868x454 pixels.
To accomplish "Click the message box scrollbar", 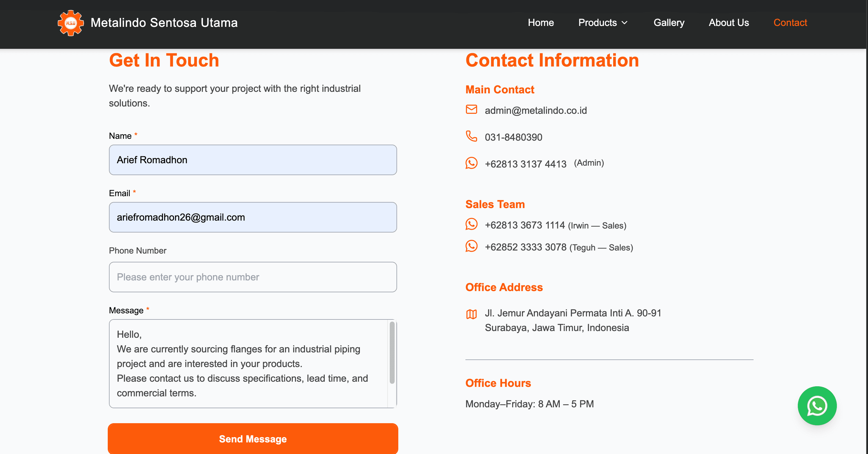I will tap(392, 352).
